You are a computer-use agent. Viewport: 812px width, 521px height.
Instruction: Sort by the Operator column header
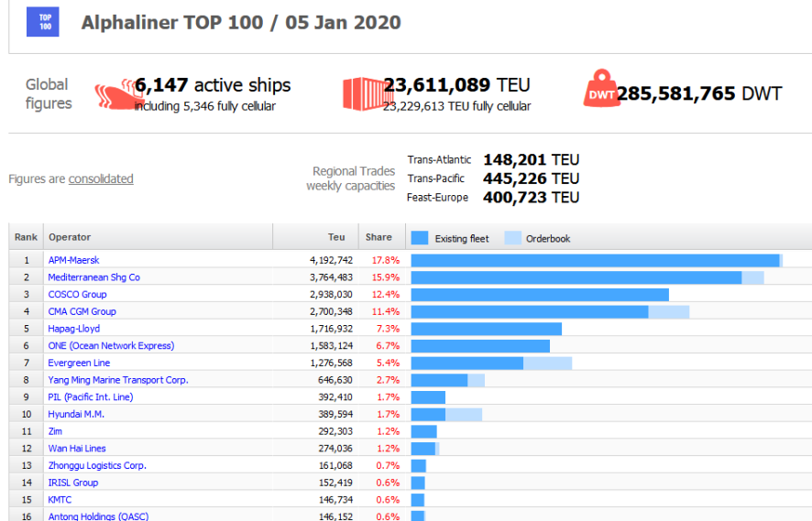pyautogui.click(x=70, y=237)
